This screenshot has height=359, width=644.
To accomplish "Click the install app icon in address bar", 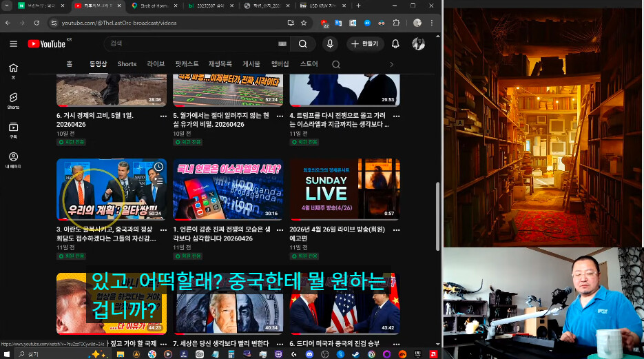I will (291, 23).
